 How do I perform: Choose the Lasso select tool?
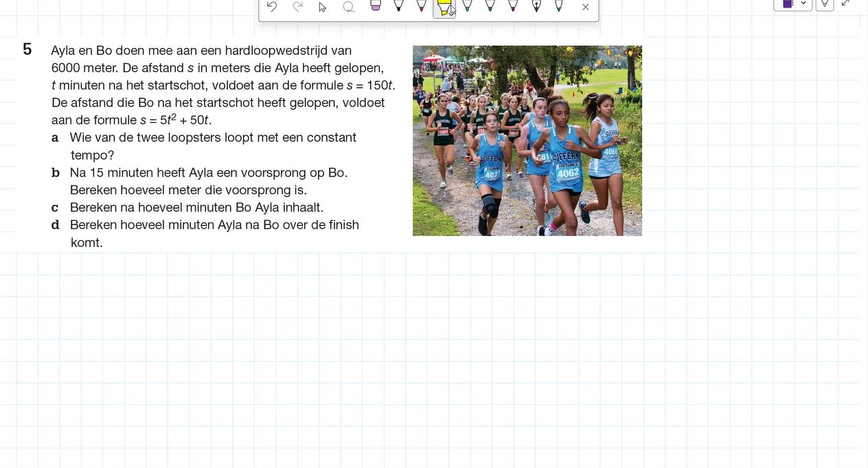pyautogui.click(x=349, y=7)
